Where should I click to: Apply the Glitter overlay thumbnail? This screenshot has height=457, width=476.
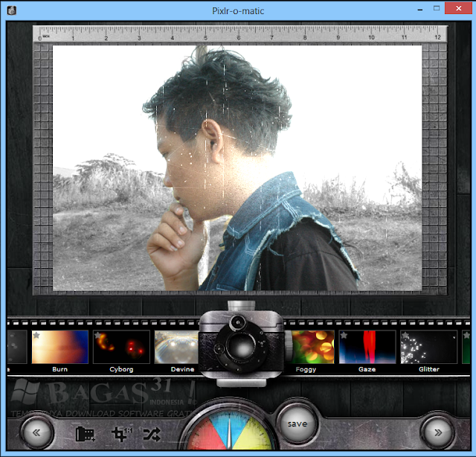428,347
